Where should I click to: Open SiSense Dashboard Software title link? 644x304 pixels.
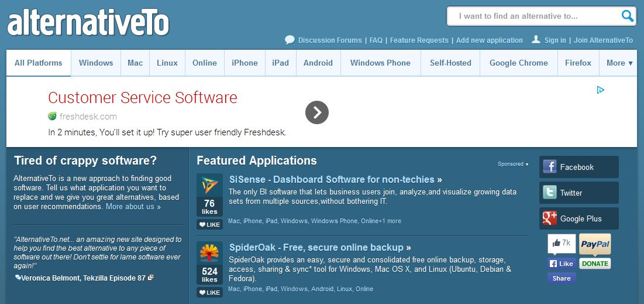point(336,179)
